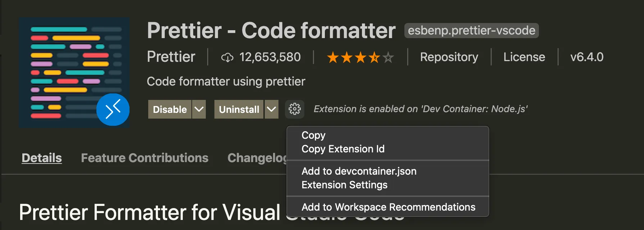The image size is (644, 230).
Task: Open the License link
Action: 524,57
